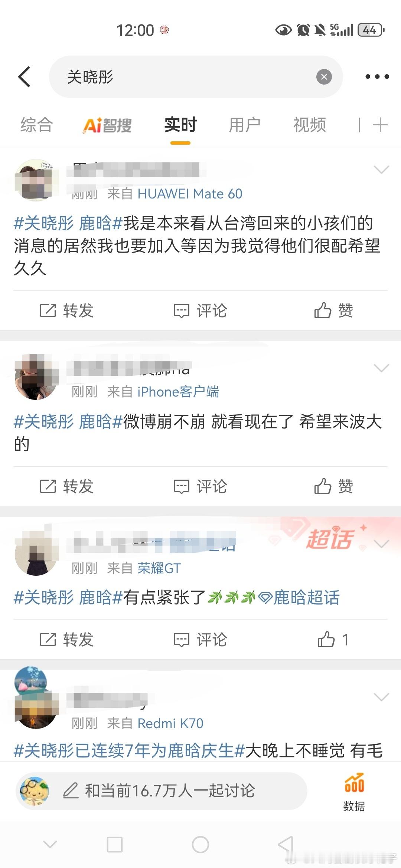
Task: Open the 鹿晗超话 link
Action: 299,598
